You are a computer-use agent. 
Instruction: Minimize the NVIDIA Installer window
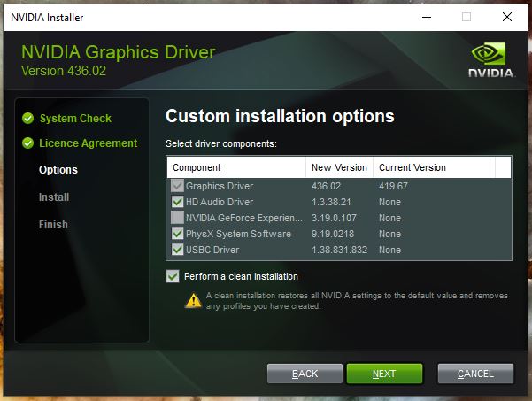(427, 17)
